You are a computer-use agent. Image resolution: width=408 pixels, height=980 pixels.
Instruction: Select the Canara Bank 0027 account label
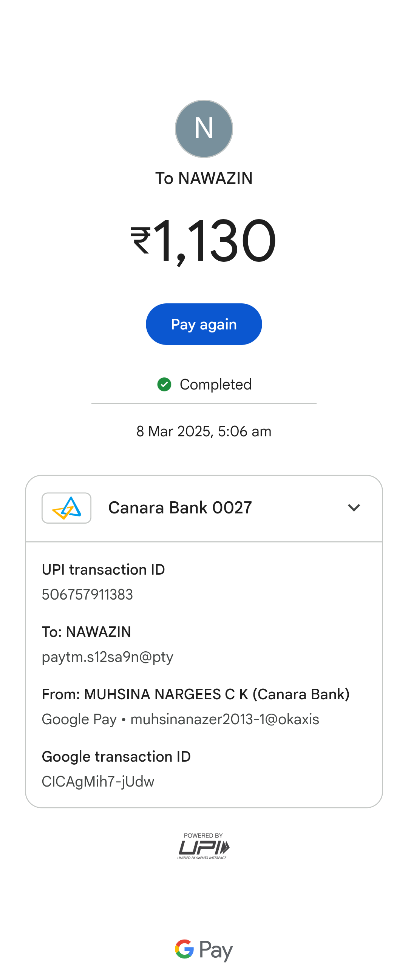coord(180,508)
